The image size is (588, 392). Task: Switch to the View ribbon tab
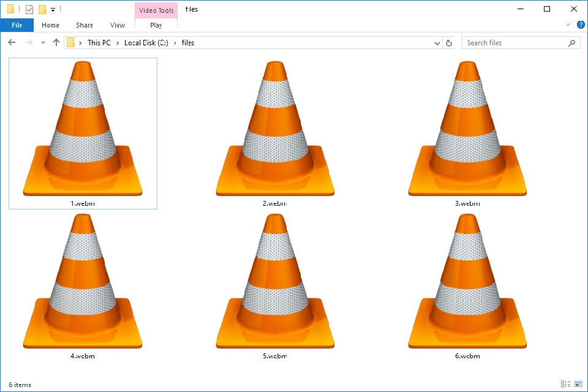click(x=117, y=25)
